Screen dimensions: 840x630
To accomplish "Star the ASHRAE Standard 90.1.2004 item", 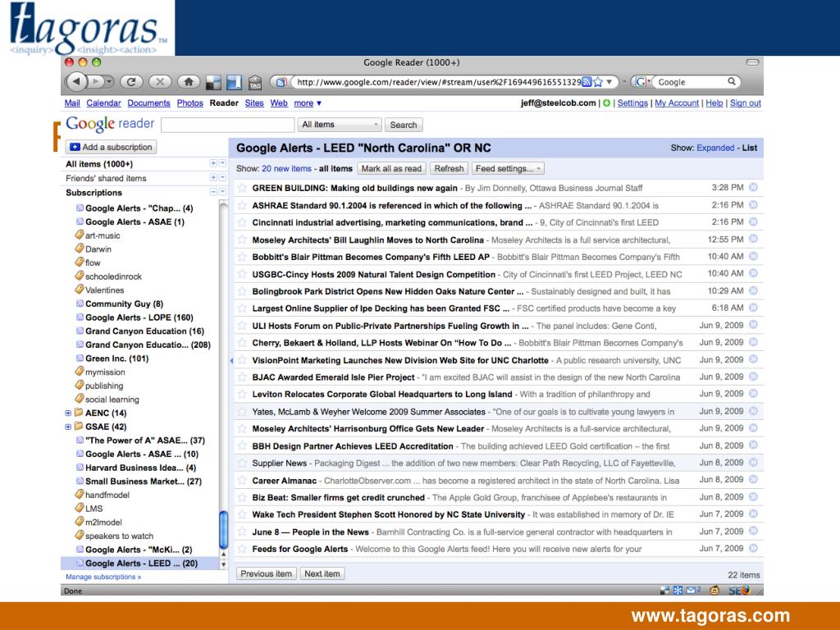I will 242,205.
